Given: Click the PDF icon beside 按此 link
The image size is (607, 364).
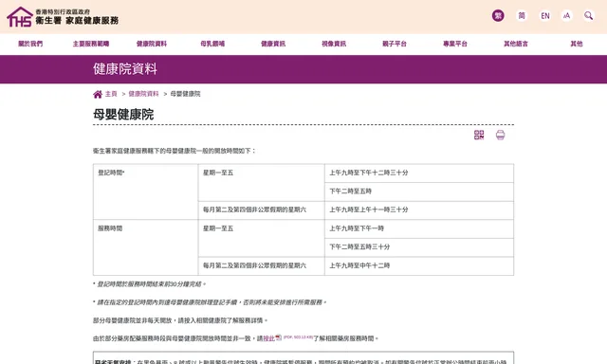Looking at the screenshot, I should 278,337.
